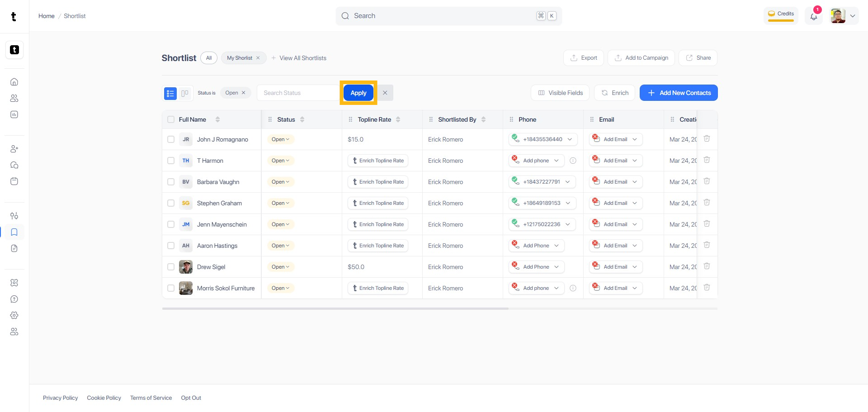Viewport: 868px width, 412px height.
Task: Toggle the select-all checkbox in header
Action: (171, 119)
